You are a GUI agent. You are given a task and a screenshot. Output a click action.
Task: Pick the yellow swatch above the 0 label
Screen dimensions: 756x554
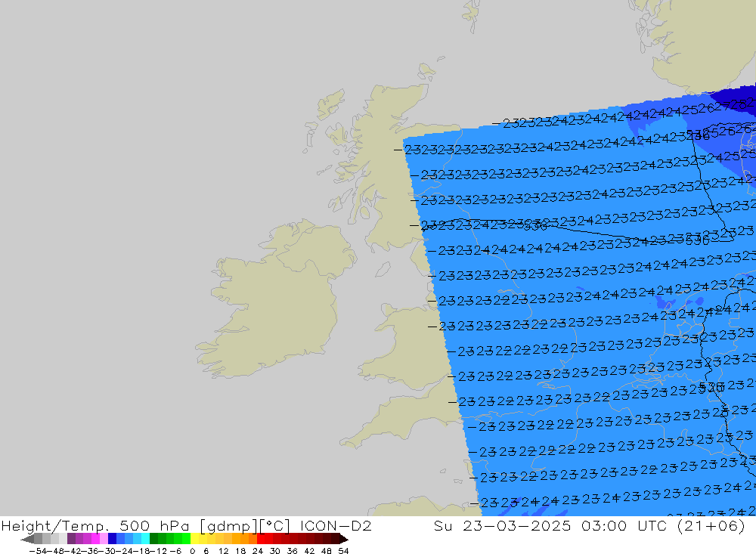(195, 539)
